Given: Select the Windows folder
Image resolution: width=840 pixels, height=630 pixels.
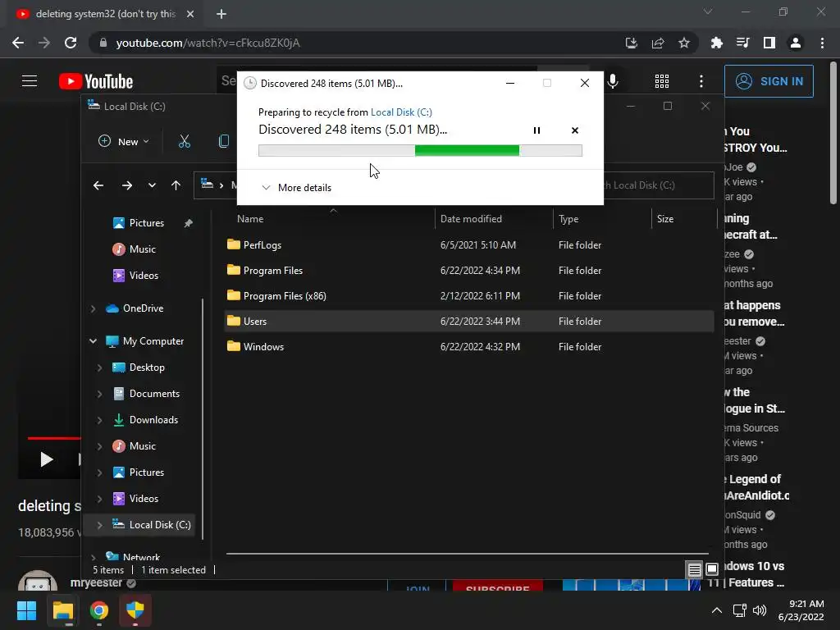Looking at the screenshot, I should click(x=469, y=347).
